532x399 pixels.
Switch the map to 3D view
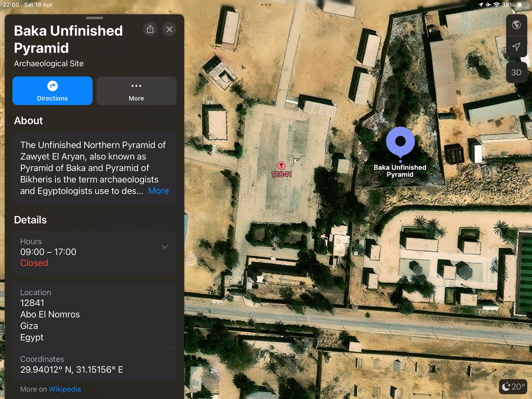point(516,72)
